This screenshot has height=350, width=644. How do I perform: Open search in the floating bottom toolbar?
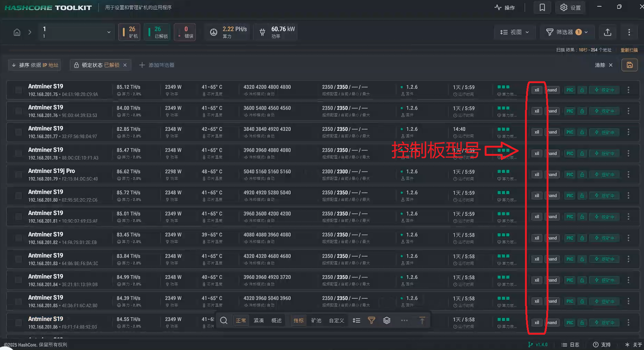point(223,321)
